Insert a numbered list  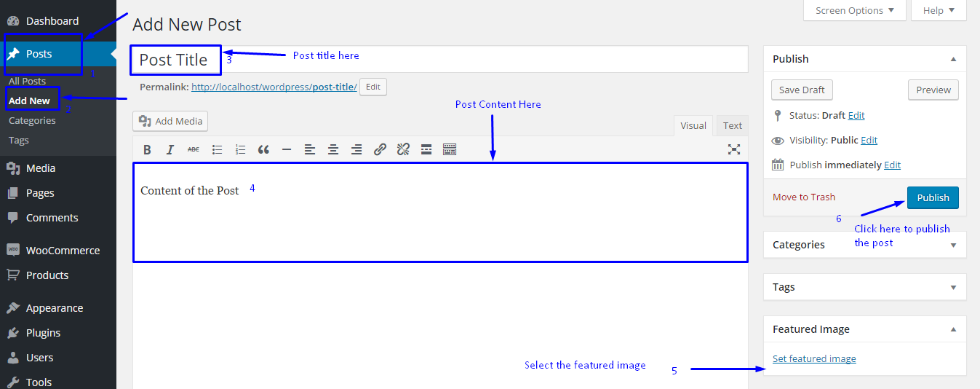click(240, 149)
